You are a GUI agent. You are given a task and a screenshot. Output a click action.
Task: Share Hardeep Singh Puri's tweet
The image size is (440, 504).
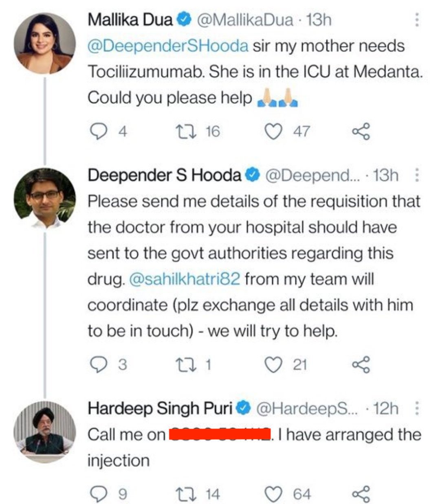[x=361, y=494]
